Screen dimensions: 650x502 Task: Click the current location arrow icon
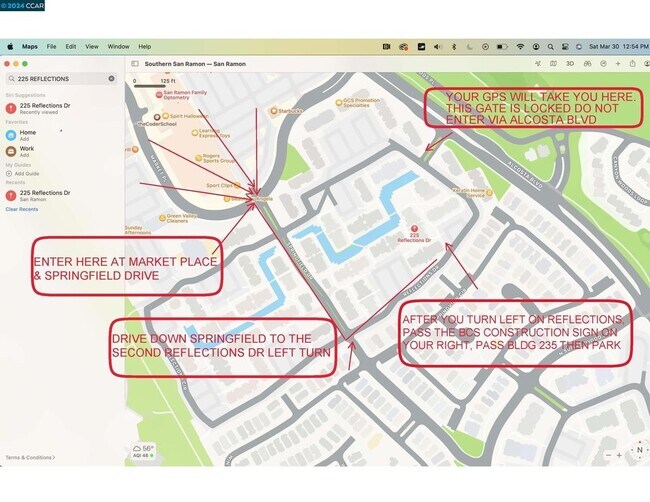tap(538, 64)
